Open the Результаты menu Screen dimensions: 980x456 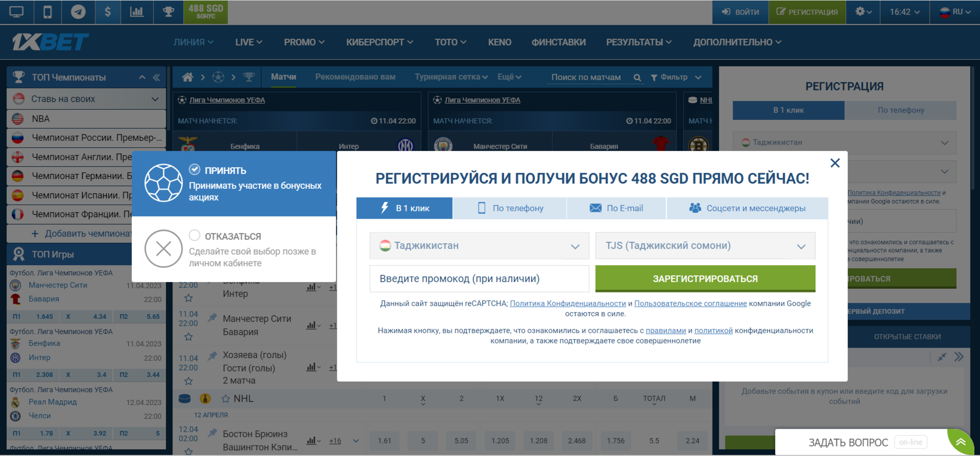click(639, 42)
